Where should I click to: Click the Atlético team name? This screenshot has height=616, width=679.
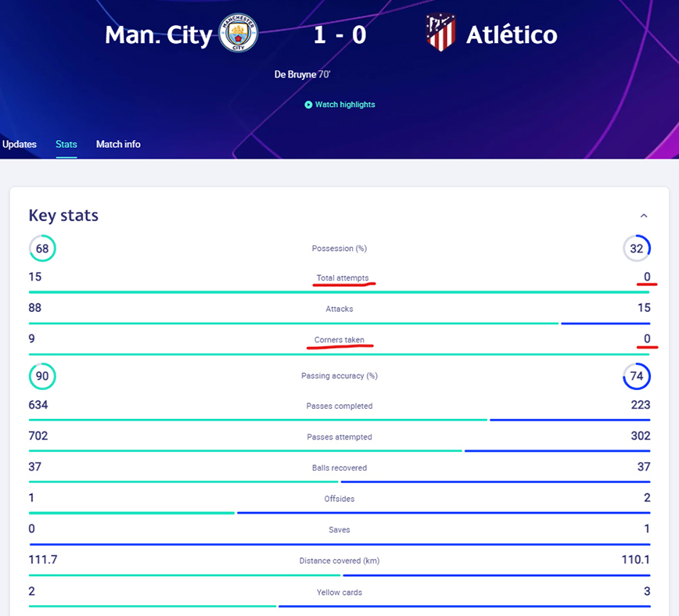(512, 35)
